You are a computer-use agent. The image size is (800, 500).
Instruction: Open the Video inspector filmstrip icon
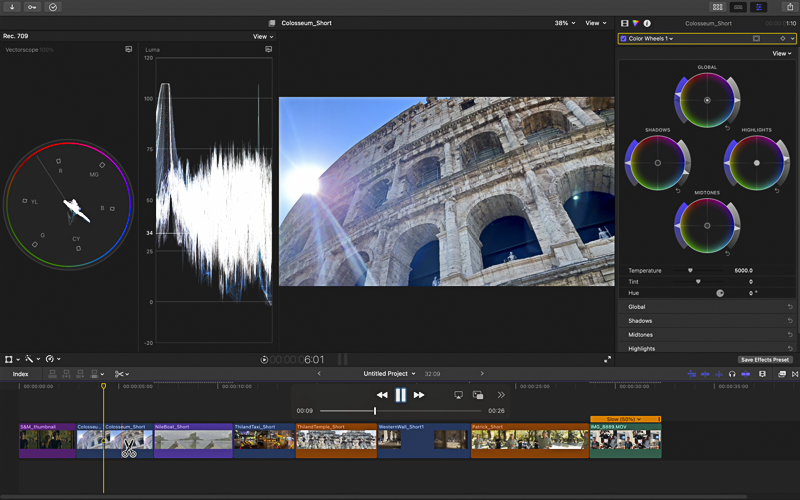coord(625,23)
